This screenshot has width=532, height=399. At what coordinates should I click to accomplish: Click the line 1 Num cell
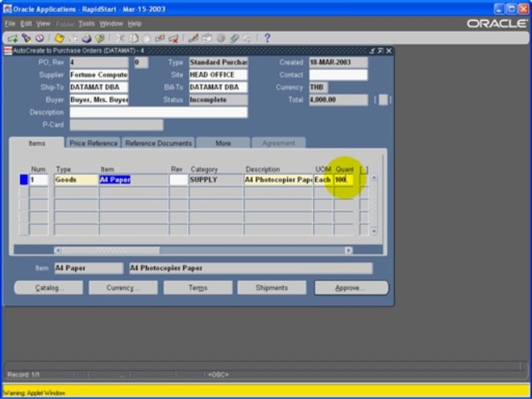coord(39,180)
